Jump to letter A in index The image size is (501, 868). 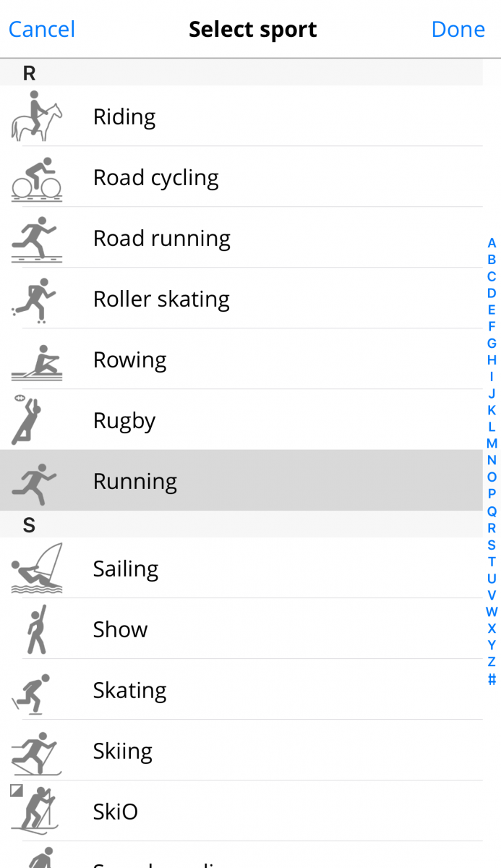coord(492,243)
